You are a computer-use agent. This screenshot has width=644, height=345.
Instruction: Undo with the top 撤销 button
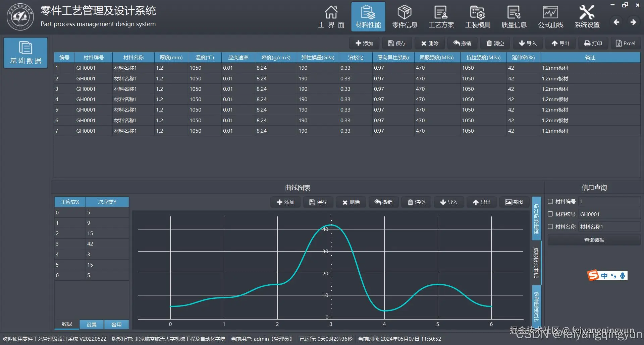[462, 43]
